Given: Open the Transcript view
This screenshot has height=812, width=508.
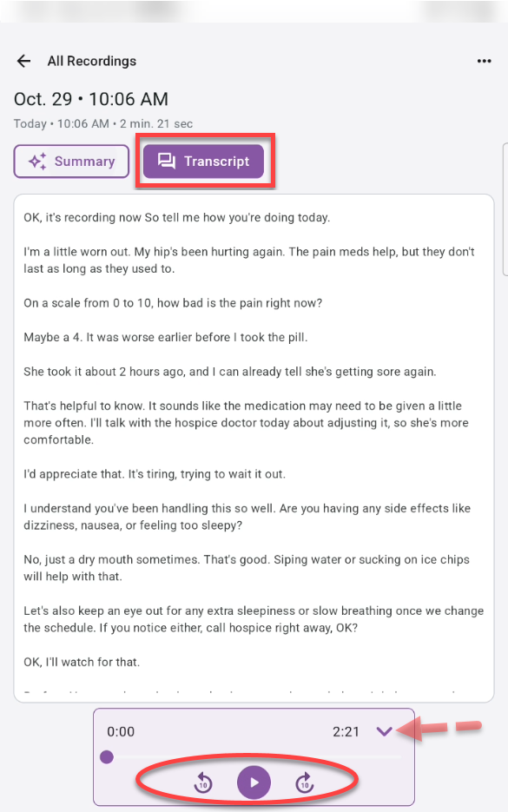Looking at the screenshot, I should pos(205,162).
